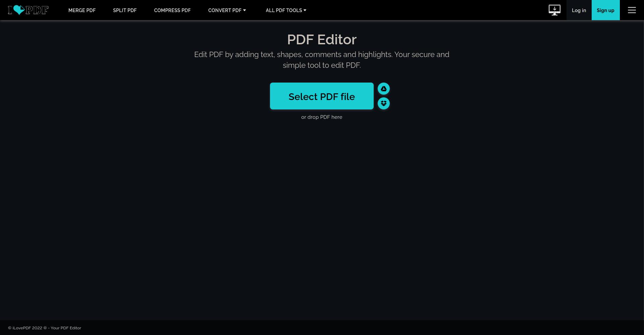Viewport: 644px width, 335px height.
Task: Click the PDF Editor heading
Action: click(x=322, y=40)
